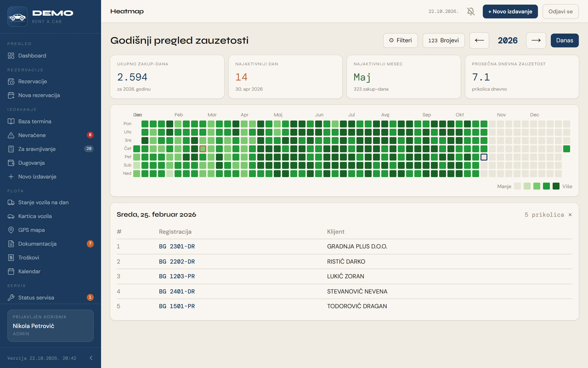Screen dimensions: 588x368
Task: Select the blue-outlined today cell in heatmap
Action: (484, 157)
